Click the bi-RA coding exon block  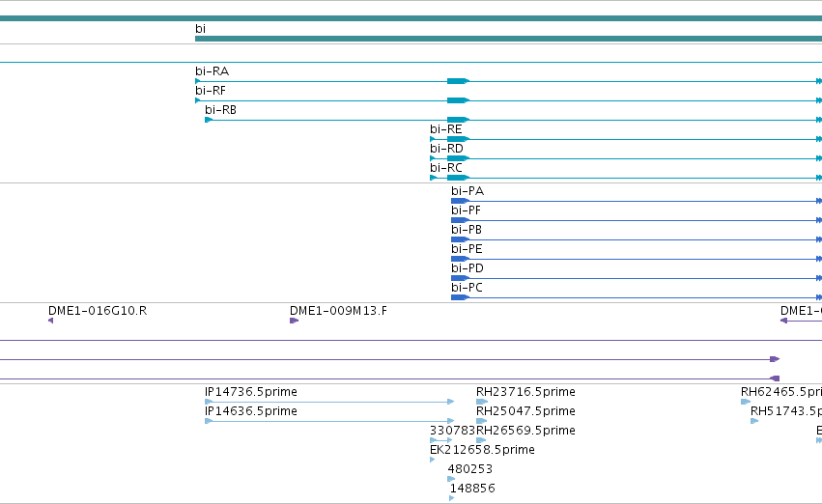click(458, 81)
